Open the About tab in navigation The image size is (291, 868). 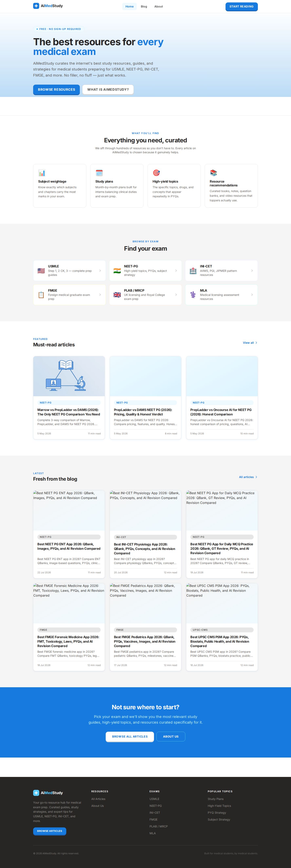158,6
